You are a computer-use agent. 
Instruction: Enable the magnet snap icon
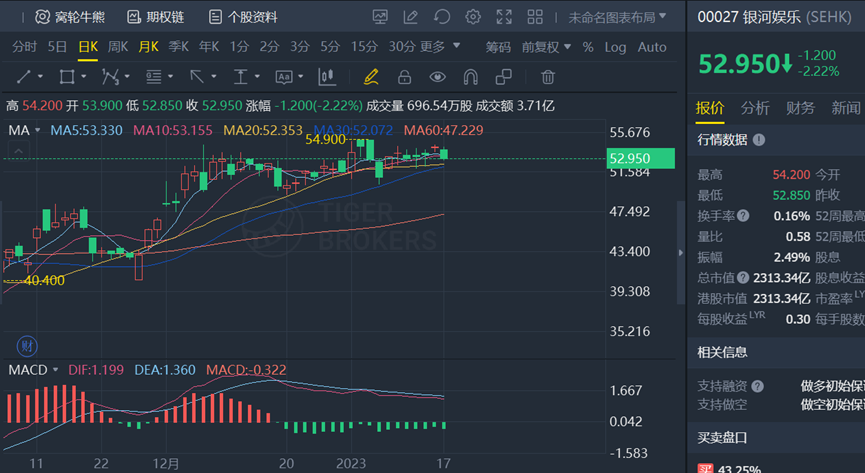[470, 77]
